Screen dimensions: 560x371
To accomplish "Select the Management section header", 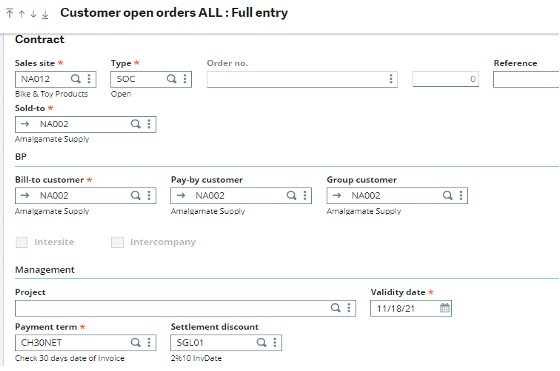I will click(x=45, y=270).
